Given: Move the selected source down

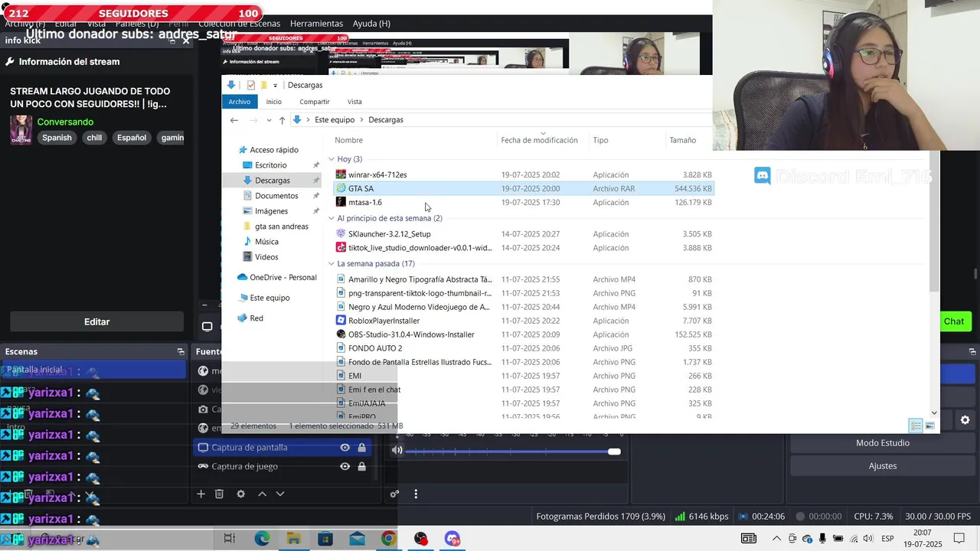Looking at the screenshot, I should pos(280,494).
